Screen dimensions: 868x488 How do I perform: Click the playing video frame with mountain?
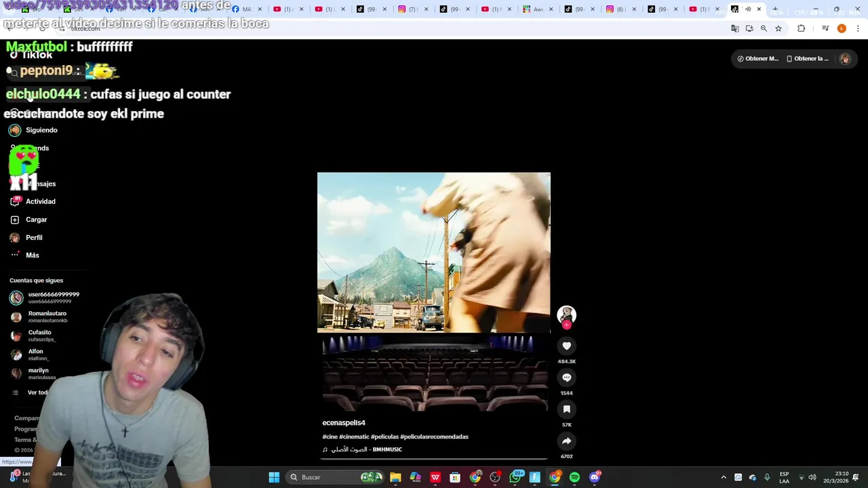tap(434, 252)
